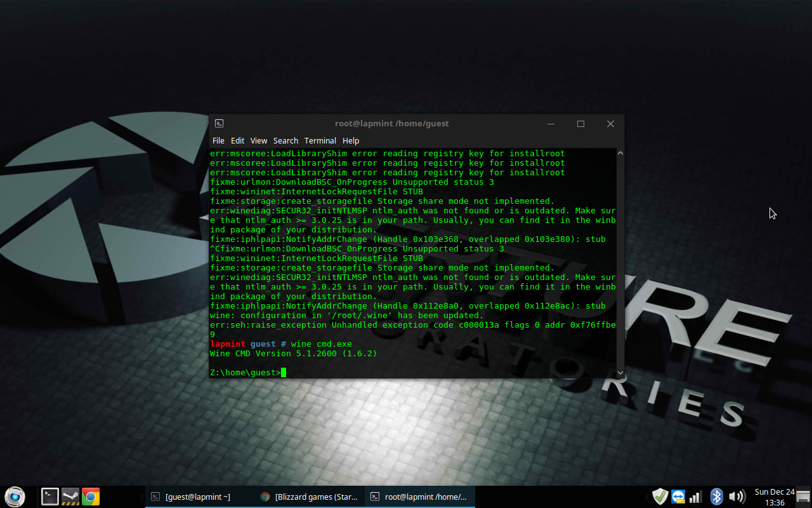Click the terminal title 'root@lapmint /home/guest'
Viewport: 812px width, 508px height.
391,124
